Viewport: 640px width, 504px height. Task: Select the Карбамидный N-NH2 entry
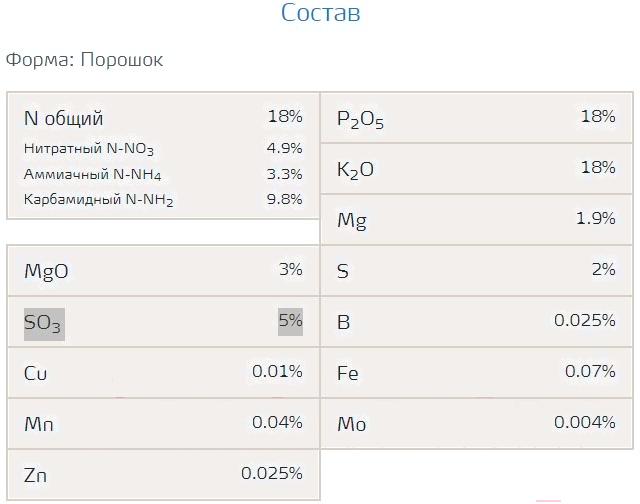(163, 200)
